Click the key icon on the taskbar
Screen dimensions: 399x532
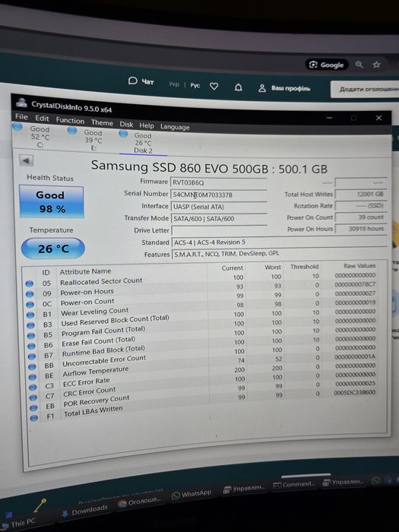[x=40, y=505]
